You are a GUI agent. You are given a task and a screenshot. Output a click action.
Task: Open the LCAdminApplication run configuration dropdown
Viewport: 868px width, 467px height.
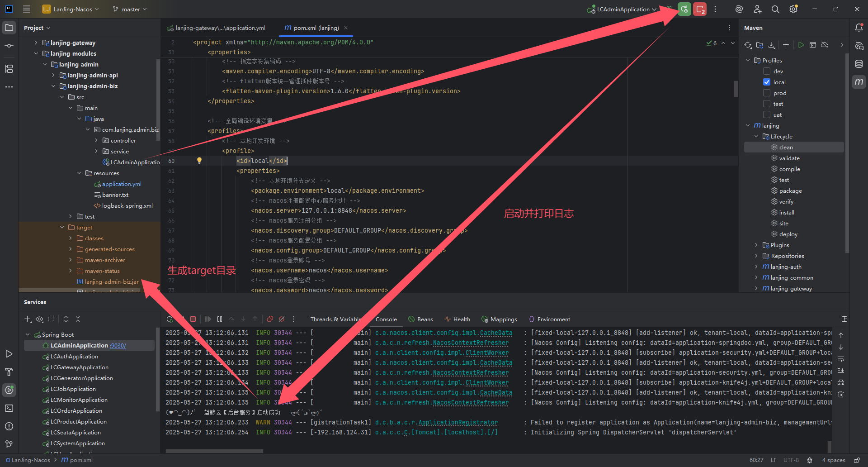[x=622, y=9]
